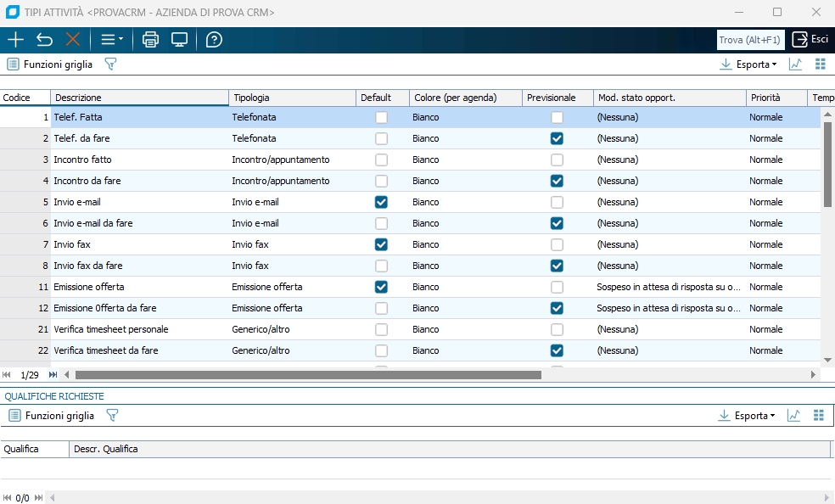The height and width of the screenshot is (504, 835).
Task: Click the Trova search field
Action: pos(750,40)
